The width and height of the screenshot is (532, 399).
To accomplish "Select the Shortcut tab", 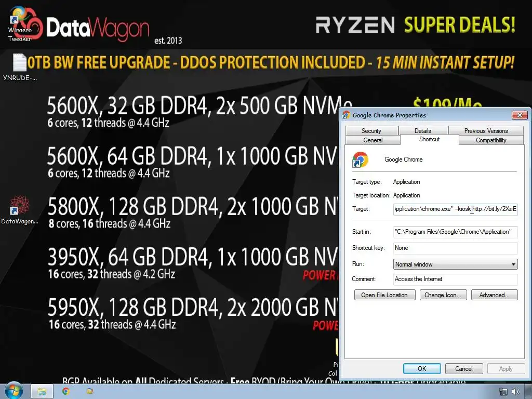I will [x=430, y=139].
